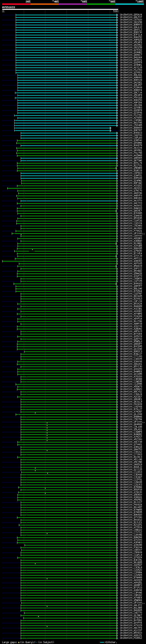Click label UniRef100_A7HCN7
This screenshot has width=146, height=644.
pyautogui.click(x=131, y=412)
